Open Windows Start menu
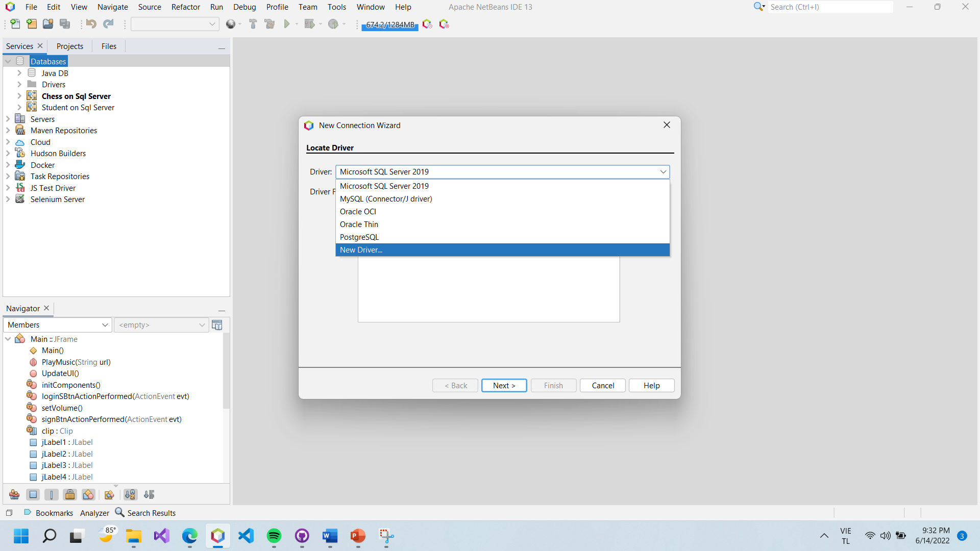Viewport: 980px width, 551px height. tap(21, 536)
